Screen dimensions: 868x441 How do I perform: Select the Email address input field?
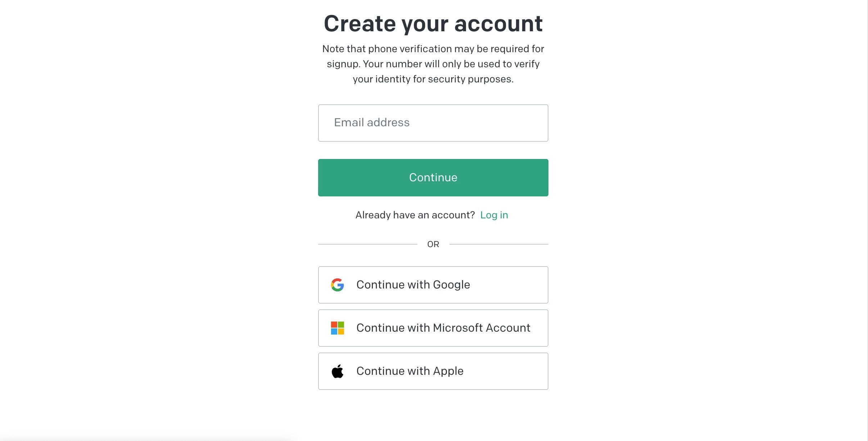point(433,123)
